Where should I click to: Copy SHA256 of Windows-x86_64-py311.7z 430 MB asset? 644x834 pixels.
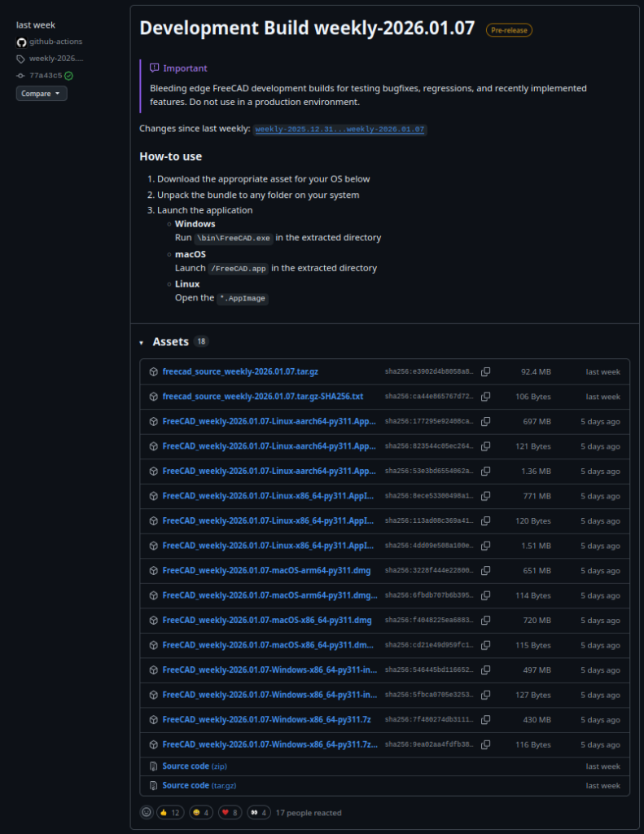pyautogui.click(x=485, y=720)
